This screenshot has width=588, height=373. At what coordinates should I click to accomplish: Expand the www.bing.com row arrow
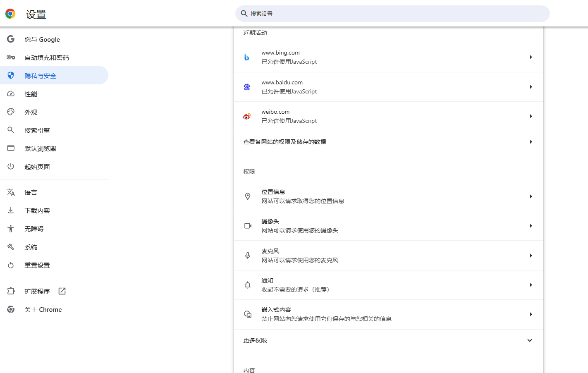click(531, 57)
